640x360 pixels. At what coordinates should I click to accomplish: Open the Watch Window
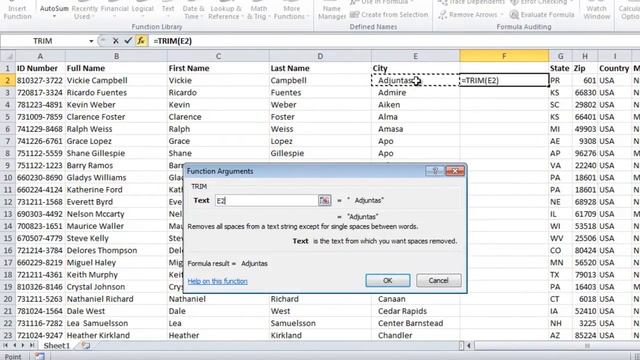596,11
